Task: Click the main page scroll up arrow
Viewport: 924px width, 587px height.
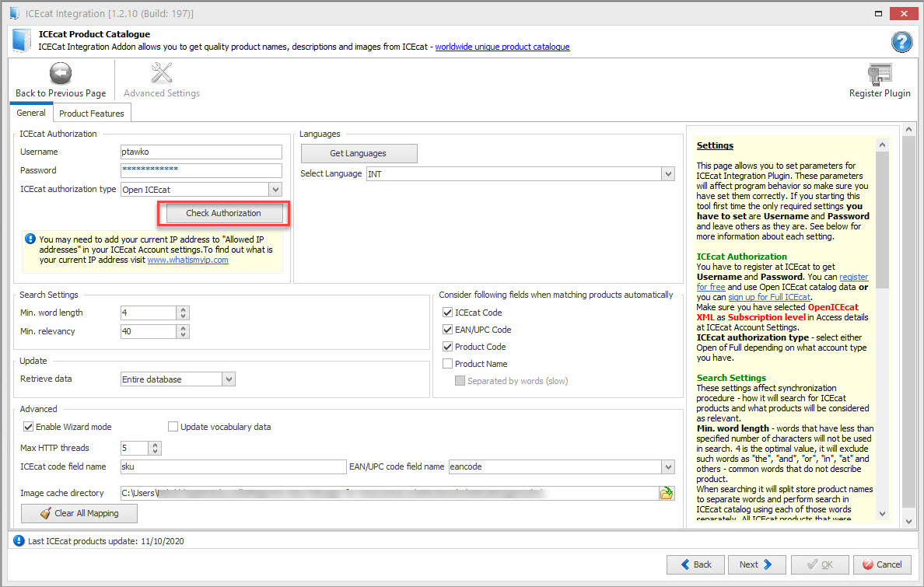Action: tap(908, 130)
